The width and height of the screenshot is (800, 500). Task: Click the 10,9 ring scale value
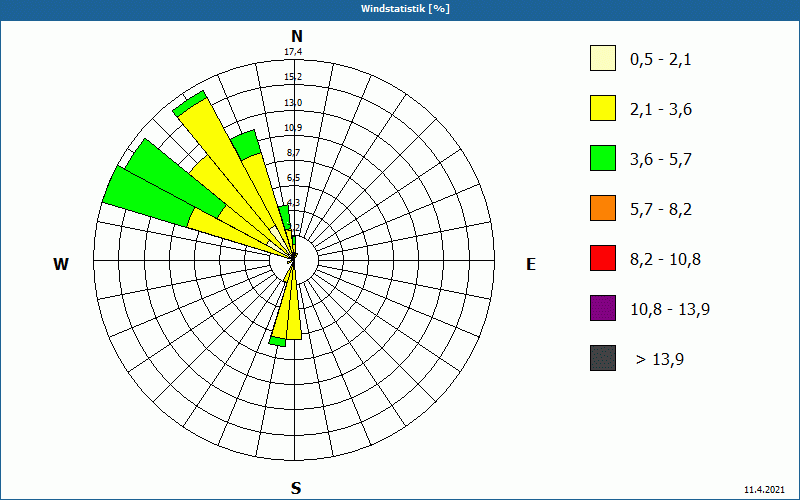(293, 128)
